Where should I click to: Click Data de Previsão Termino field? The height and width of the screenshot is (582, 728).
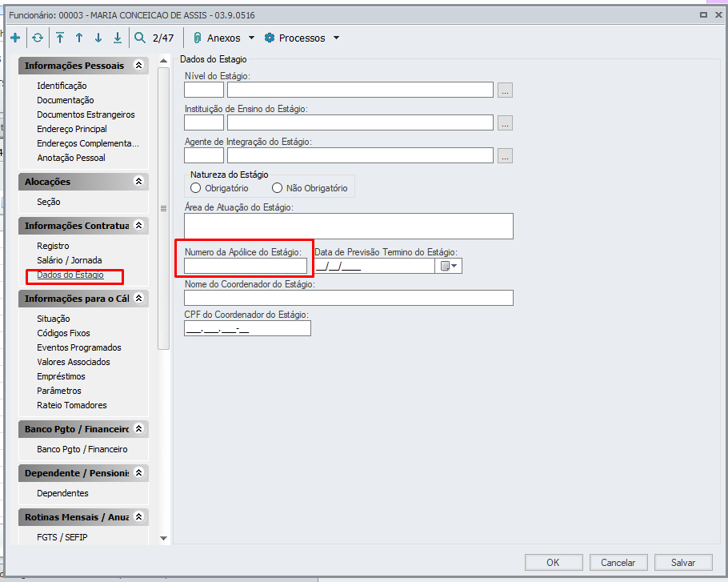click(x=374, y=266)
